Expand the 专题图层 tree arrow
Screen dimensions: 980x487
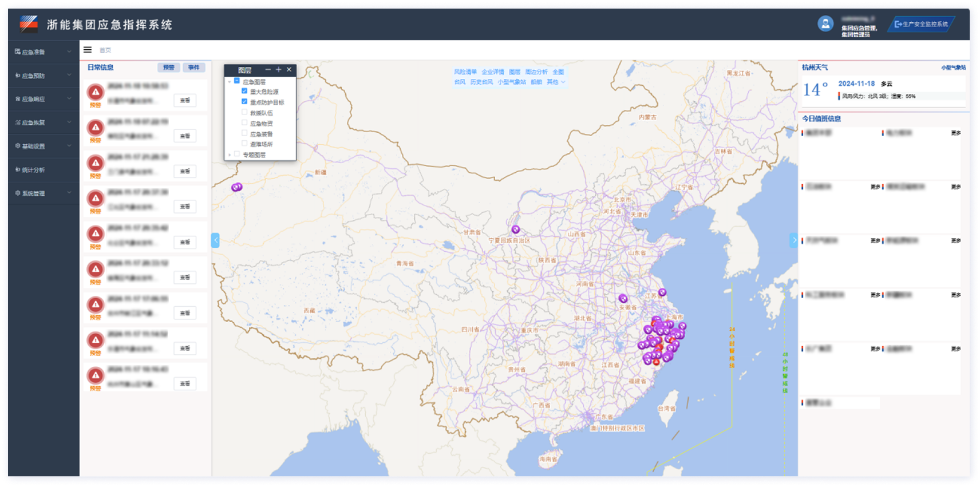coord(230,155)
